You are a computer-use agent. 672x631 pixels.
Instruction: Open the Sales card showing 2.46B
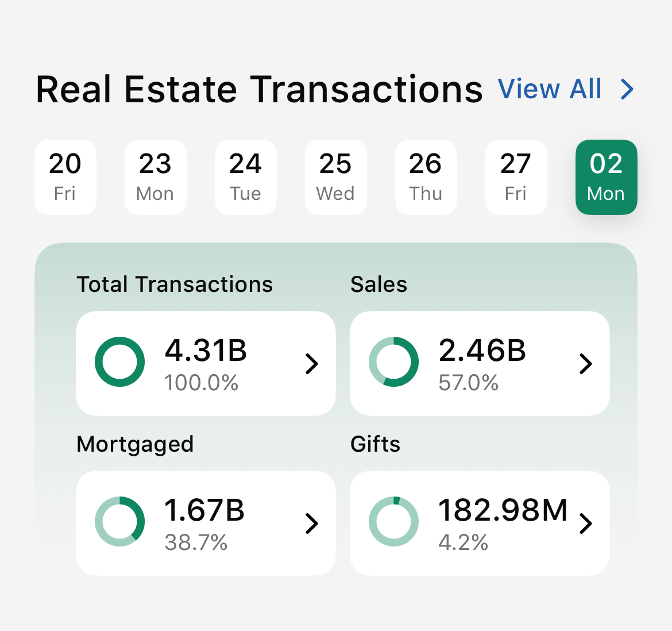coord(480,363)
